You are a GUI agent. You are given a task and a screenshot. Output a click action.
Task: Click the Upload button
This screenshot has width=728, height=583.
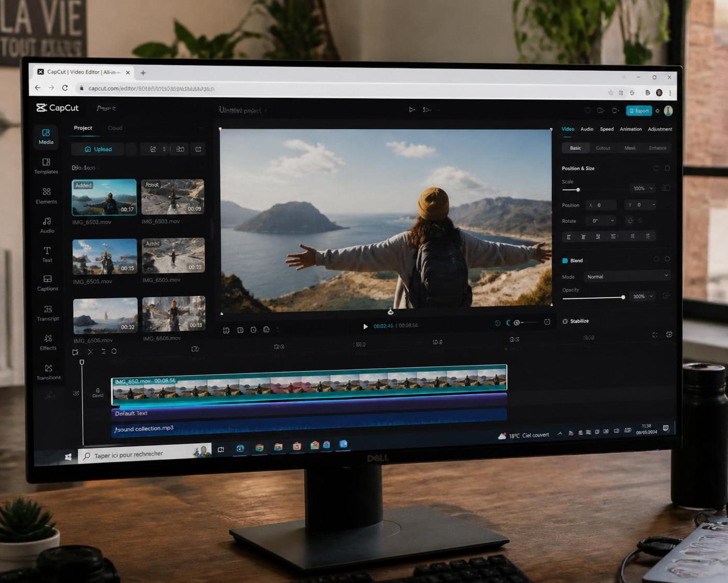(x=98, y=149)
